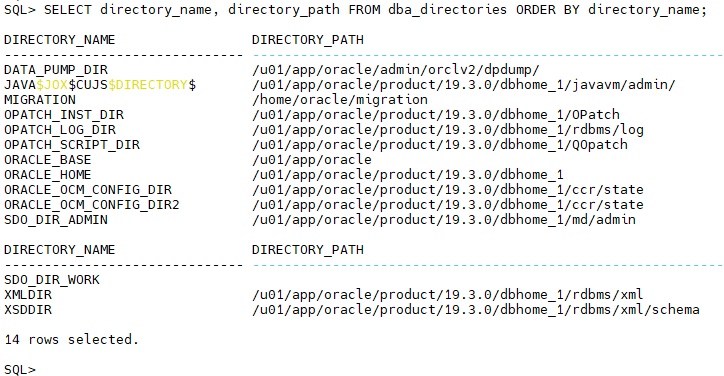The width and height of the screenshot is (724, 376).
Task: Click the OPATCH_SCRIPT_DIR entry
Action: (72, 145)
